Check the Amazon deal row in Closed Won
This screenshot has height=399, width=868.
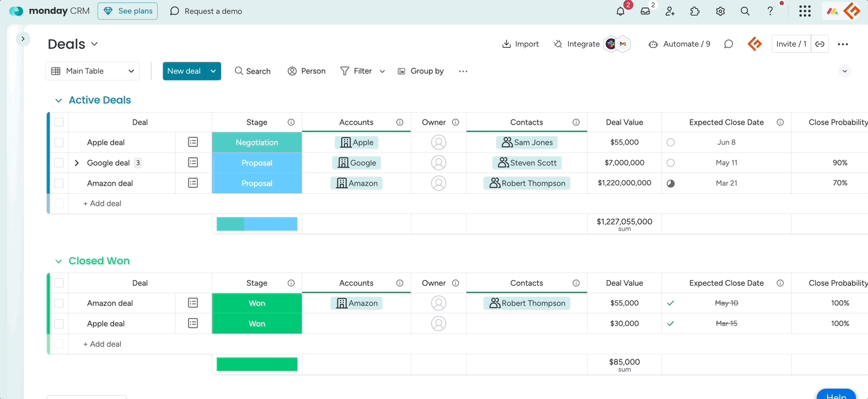click(59, 303)
